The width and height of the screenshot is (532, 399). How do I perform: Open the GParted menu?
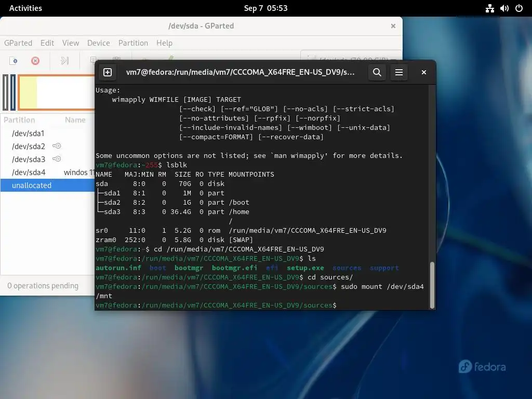coord(18,43)
